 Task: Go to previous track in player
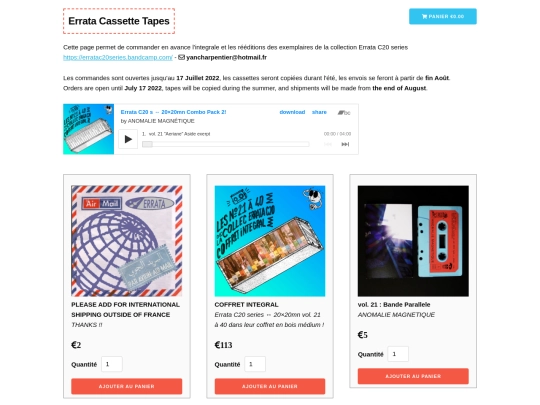[x=328, y=144]
